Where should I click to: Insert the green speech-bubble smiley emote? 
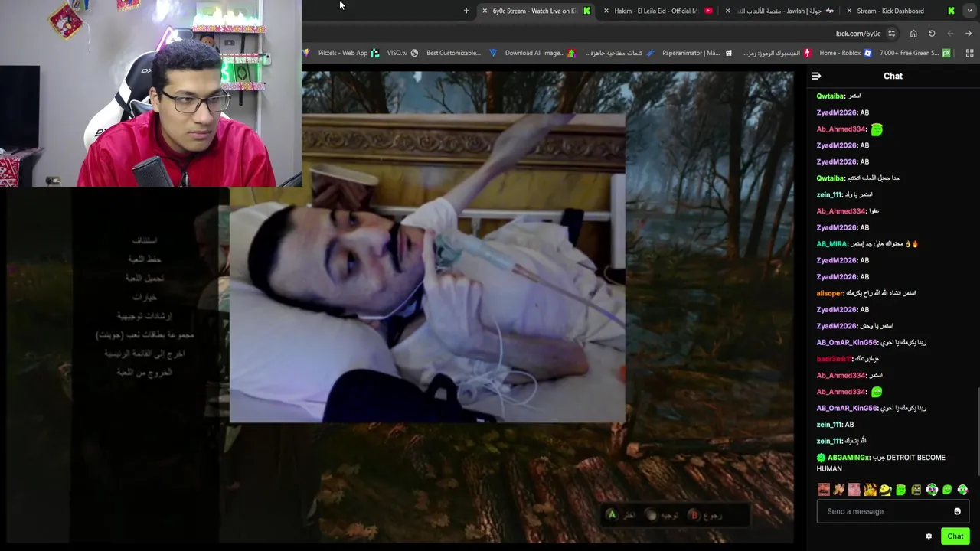point(947,490)
